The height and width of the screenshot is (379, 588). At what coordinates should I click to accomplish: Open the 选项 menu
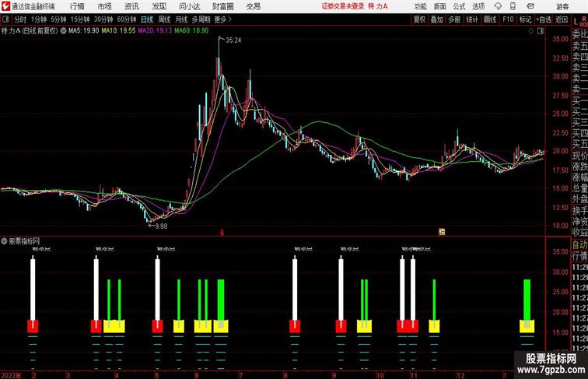pyautogui.click(x=478, y=6)
